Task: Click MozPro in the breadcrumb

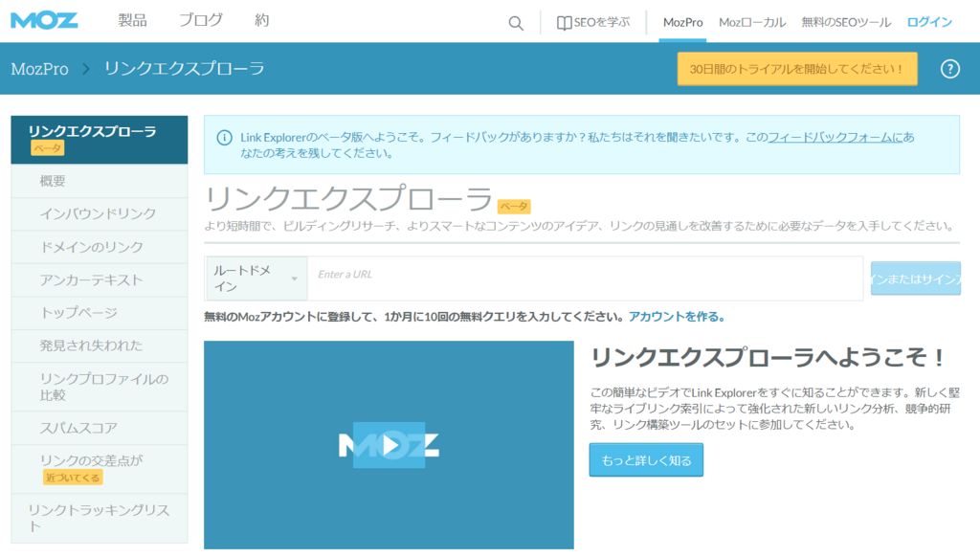Action: pos(39,69)
